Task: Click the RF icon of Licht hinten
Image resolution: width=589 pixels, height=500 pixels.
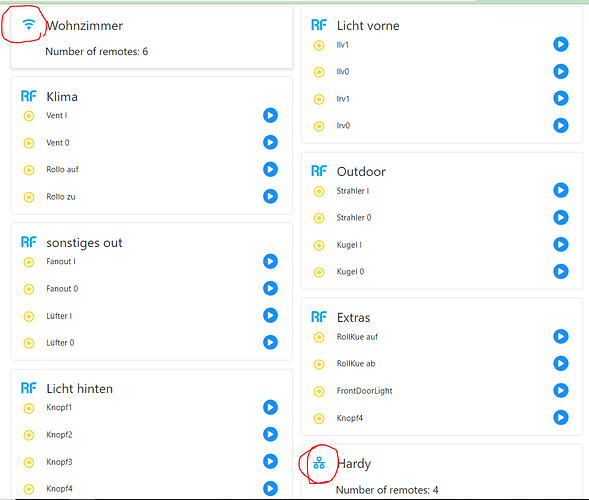Action: [x=29, y=388]
